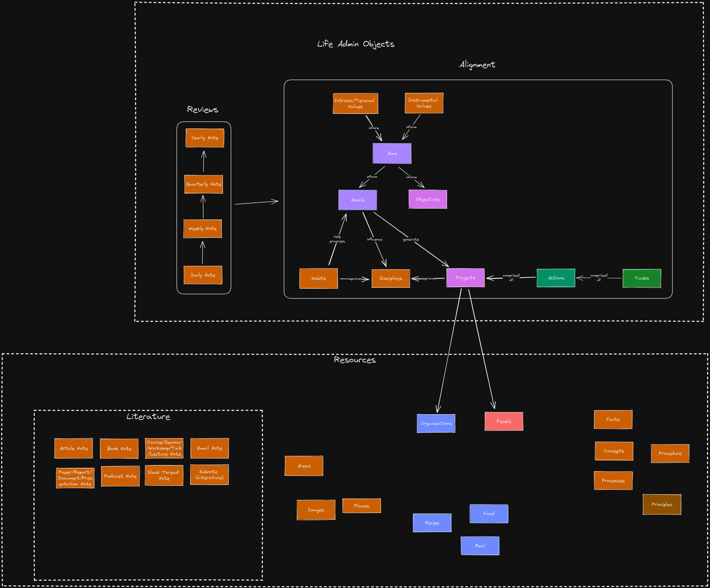Click the People node
Screen dimensions: 710x588
click(x=504, y=421)
